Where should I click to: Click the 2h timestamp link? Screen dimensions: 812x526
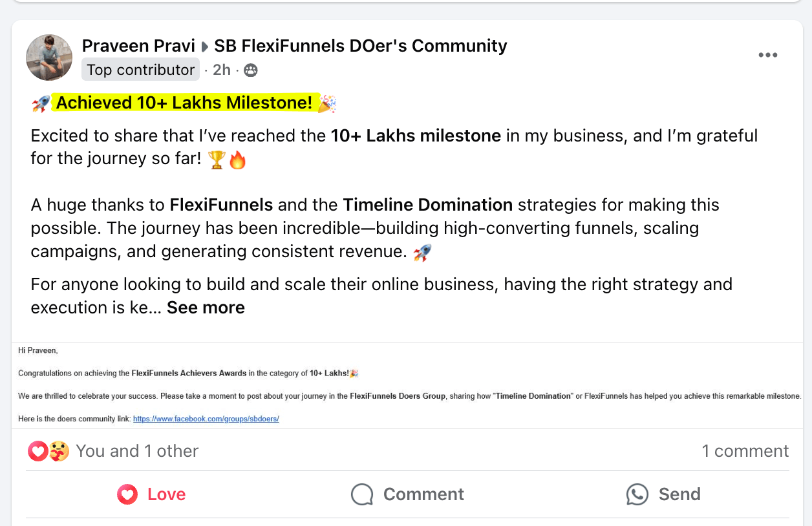point(221,70)
